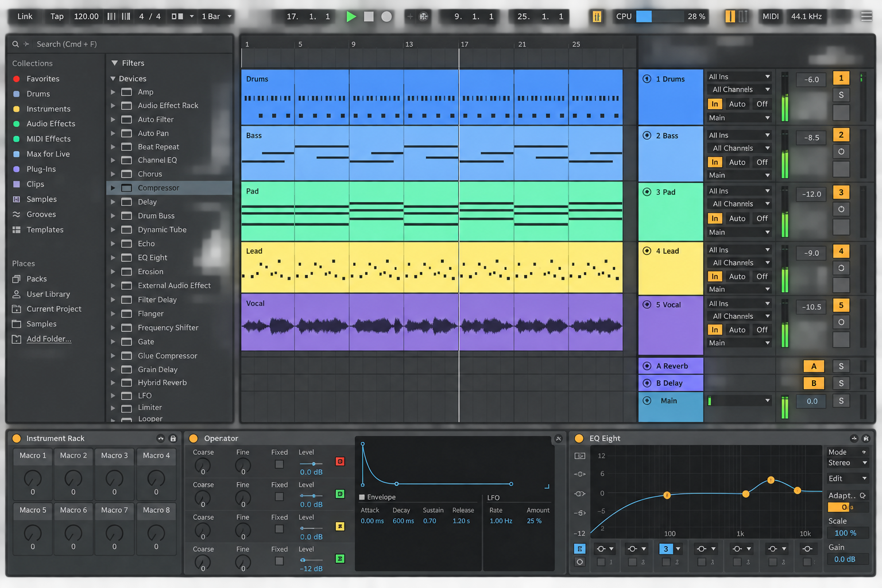Image resolution: width=882 pixels, height=588 pixels.
Task: Enable the 5 Vocal monitor In button
Action: [x=714, y=330]
